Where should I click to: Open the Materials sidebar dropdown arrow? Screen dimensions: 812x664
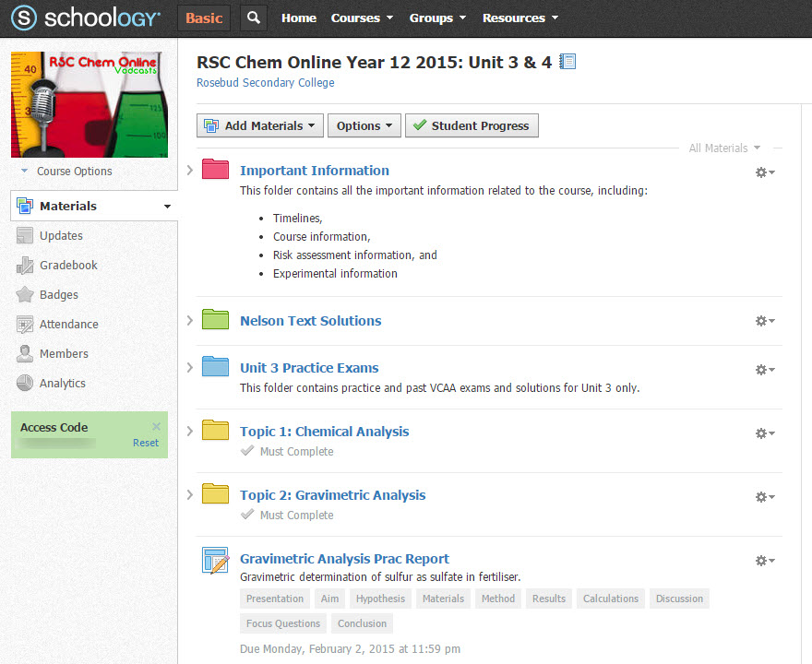coord(167,206)
